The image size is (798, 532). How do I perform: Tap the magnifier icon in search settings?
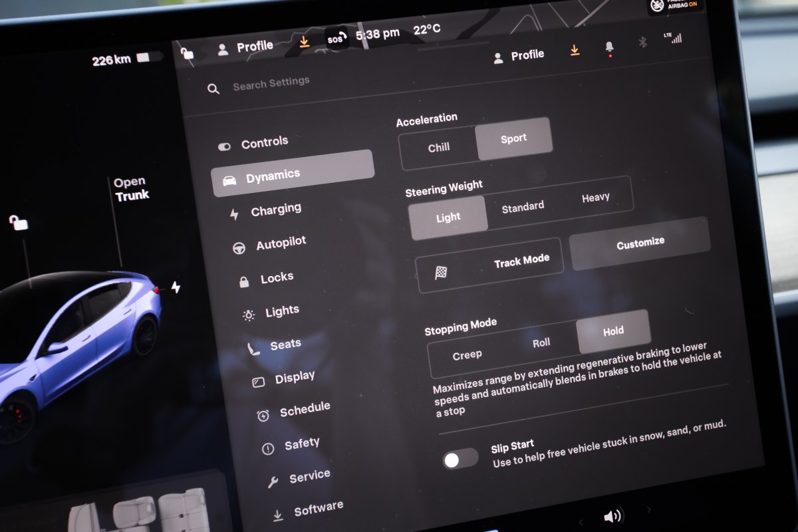pyautogui.click(x=213, y=89)
